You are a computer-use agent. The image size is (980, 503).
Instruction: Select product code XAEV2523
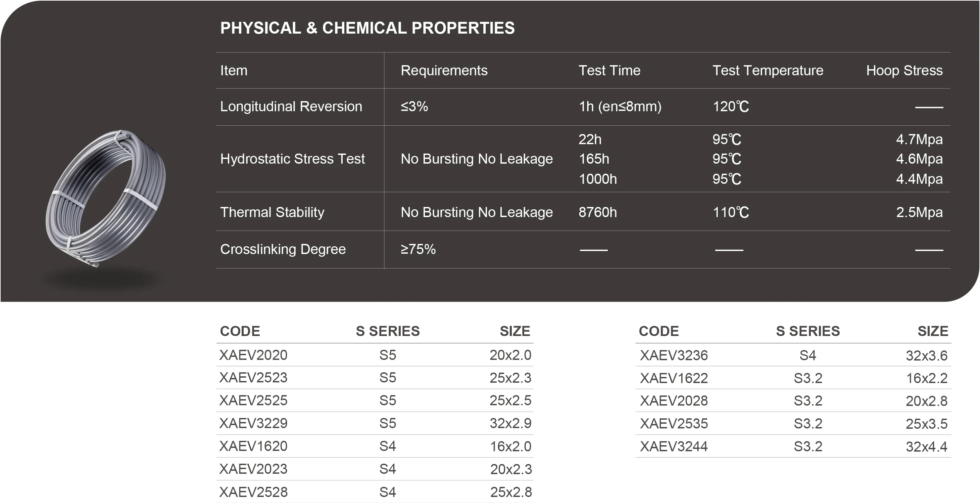pos(253,378)
